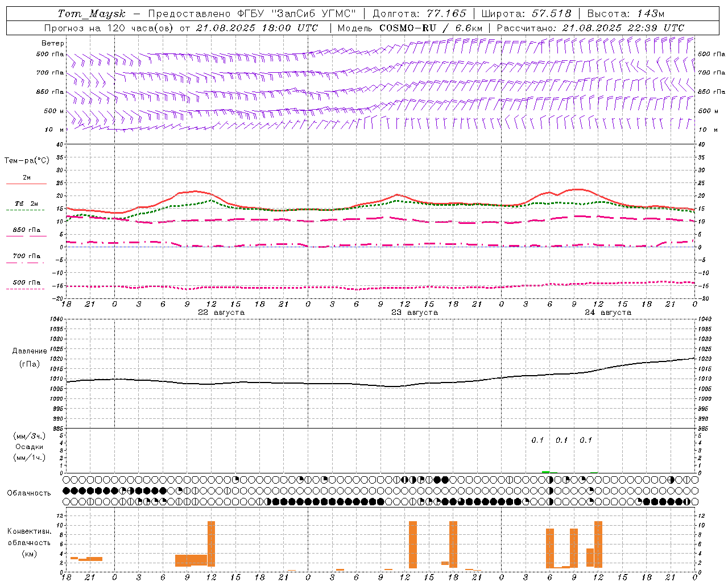This screenshot has width=728, height=582.
Task: Select the elevation text Высота: 143м
Action: [626, 14]
